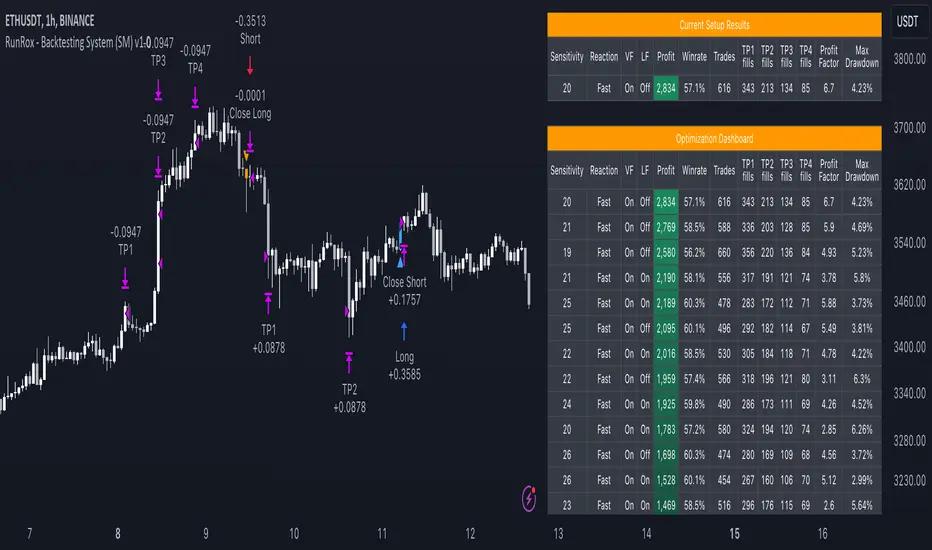Click the magenta arrow above TP1 +0.0878

pyautogui.click(x=269, y=303)
